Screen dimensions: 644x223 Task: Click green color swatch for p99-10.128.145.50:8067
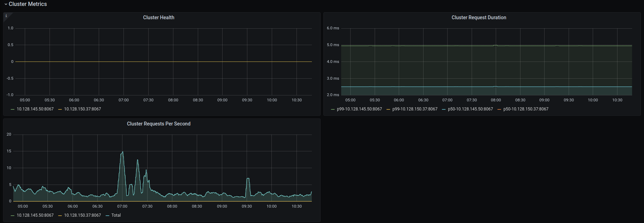click(x=332, y=109)
